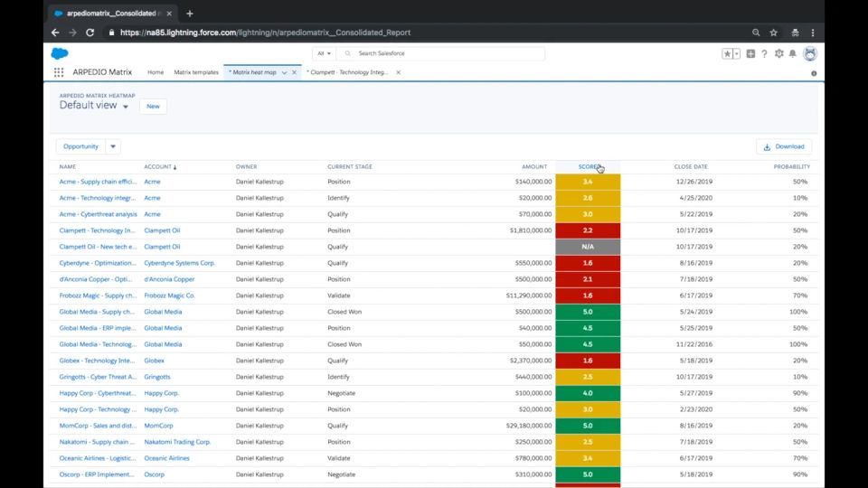Click ARPEDIO Matrix app name
The height and width of the screenshot is (488, 868).
[x=102, y=72]
